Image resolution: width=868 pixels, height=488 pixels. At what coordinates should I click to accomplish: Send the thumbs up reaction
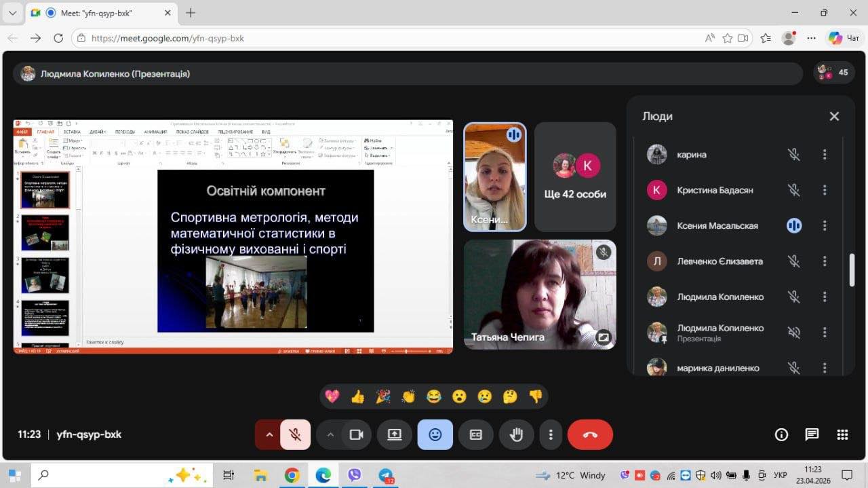point(357,397)
